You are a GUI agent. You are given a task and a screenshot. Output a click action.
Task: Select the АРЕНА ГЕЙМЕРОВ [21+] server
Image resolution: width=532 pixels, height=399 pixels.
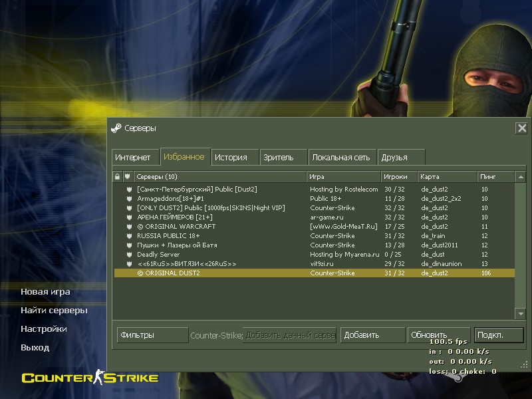point(175,217)
